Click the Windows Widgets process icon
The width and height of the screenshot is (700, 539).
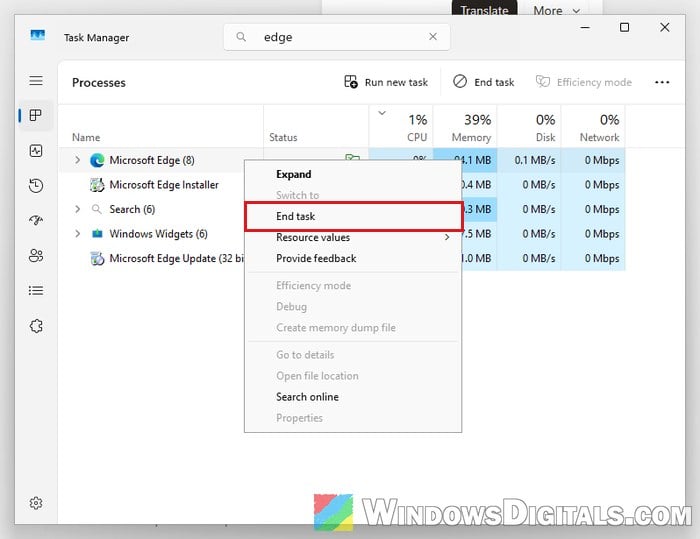(97, 234)
